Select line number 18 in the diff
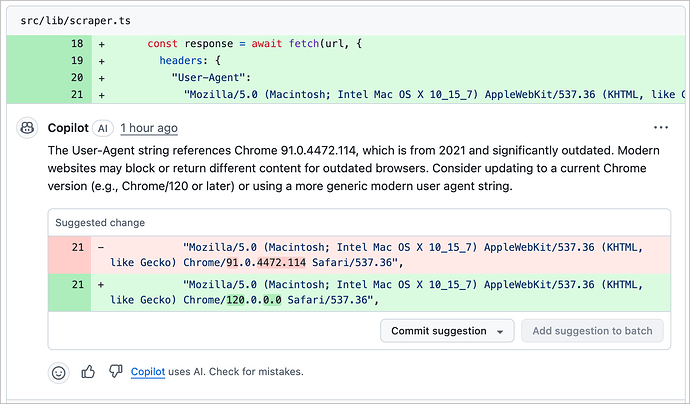Screen dimensions: 690x404 click(x=77, y=44)
